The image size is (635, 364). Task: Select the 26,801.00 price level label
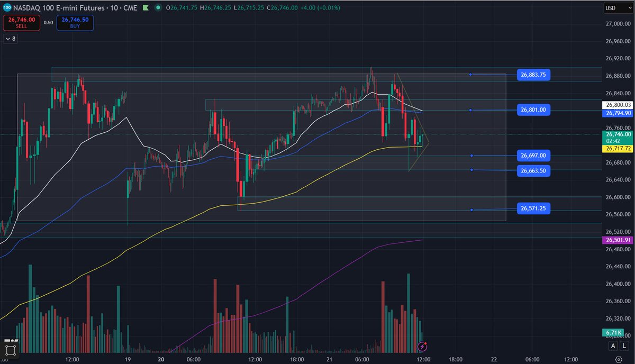coord(534,110)
